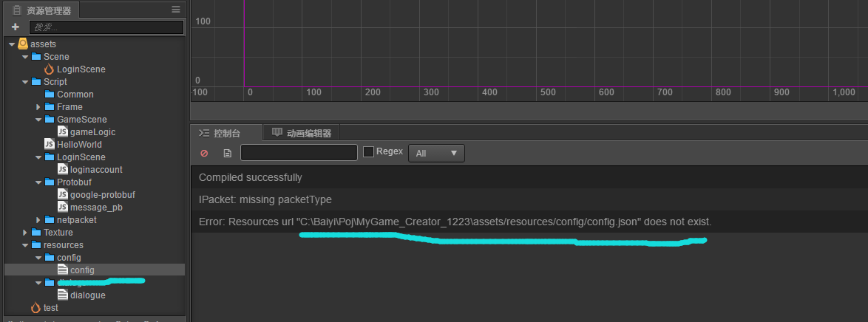
Task: Expand the netpacket folder arrow
Action: click(x=38, y=219)
